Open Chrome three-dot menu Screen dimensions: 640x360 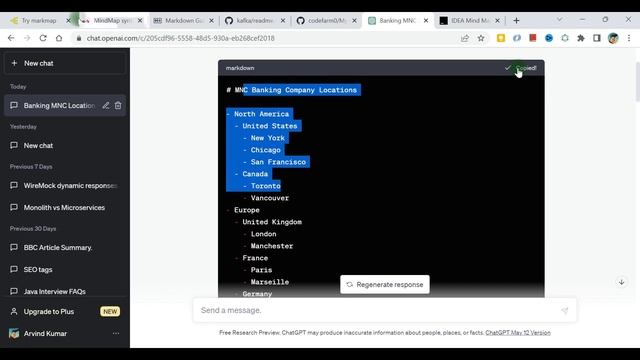tap(629, 38)
